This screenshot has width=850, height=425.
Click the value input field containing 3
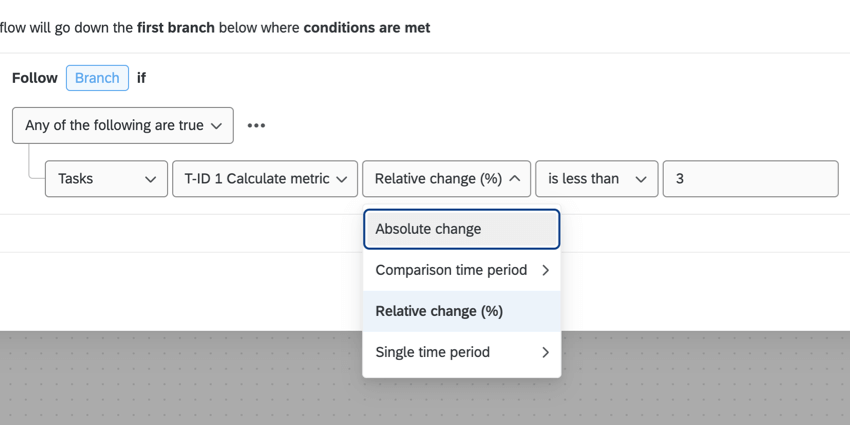[x=750, y=179]
